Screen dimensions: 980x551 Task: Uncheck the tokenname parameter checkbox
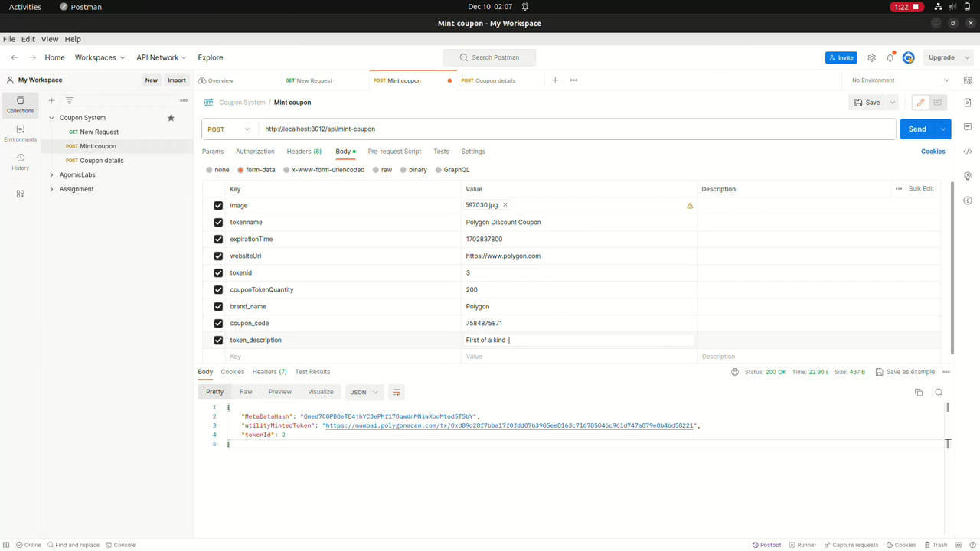click(218, 223)
